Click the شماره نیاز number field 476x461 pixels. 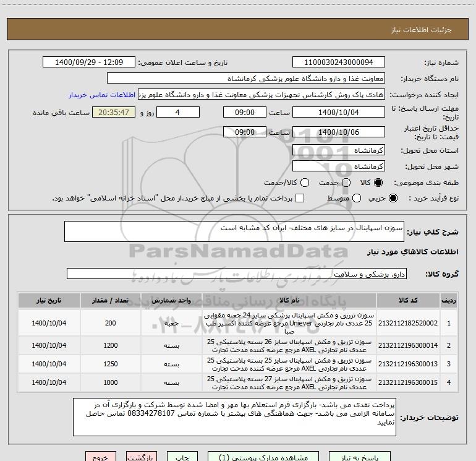pyautogui.click(x=339, y=62)
